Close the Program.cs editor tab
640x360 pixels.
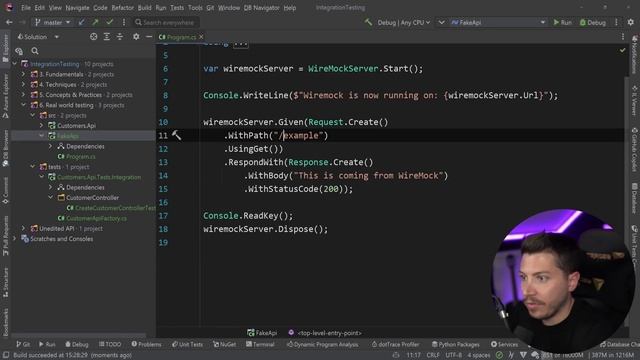pos(201,37)
